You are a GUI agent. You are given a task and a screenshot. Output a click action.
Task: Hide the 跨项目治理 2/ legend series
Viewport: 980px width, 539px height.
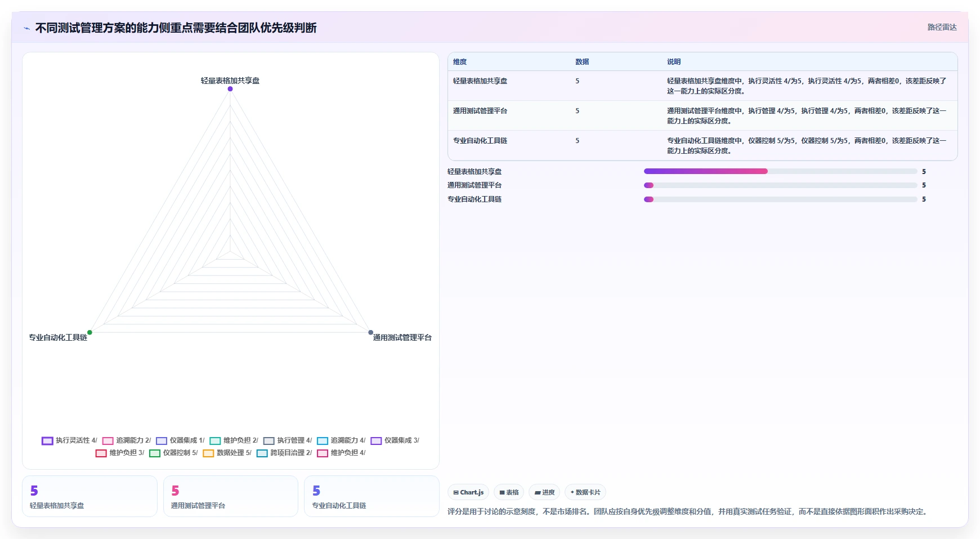pyautogui.click(x=284, y=453)
